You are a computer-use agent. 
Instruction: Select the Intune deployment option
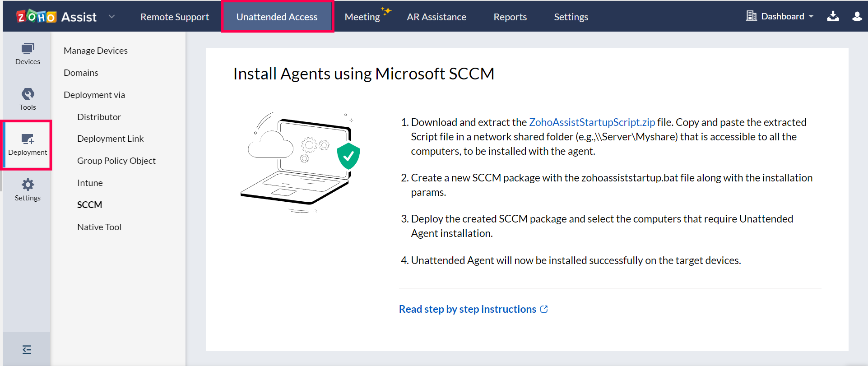point(90,183)
